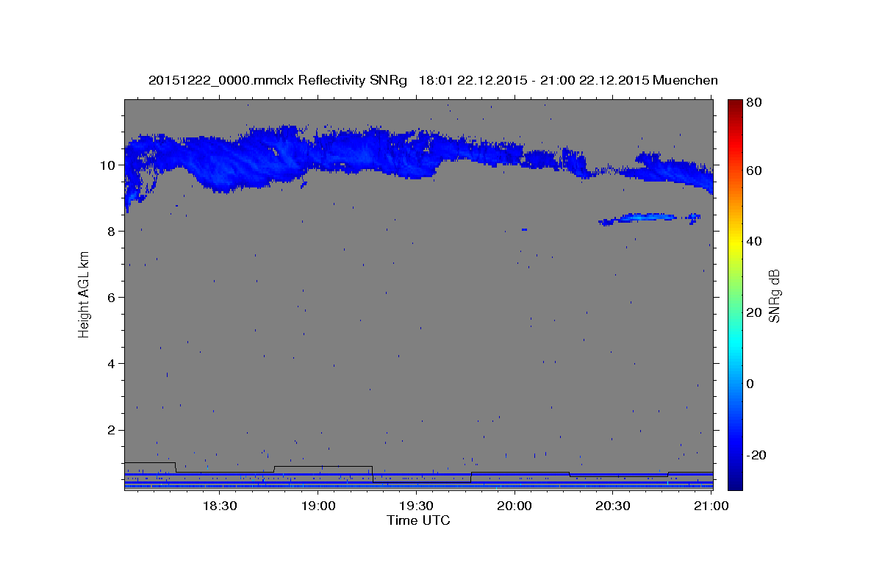Click the yellow section of the colorbar
882x588 pixels.
(735, 242)
